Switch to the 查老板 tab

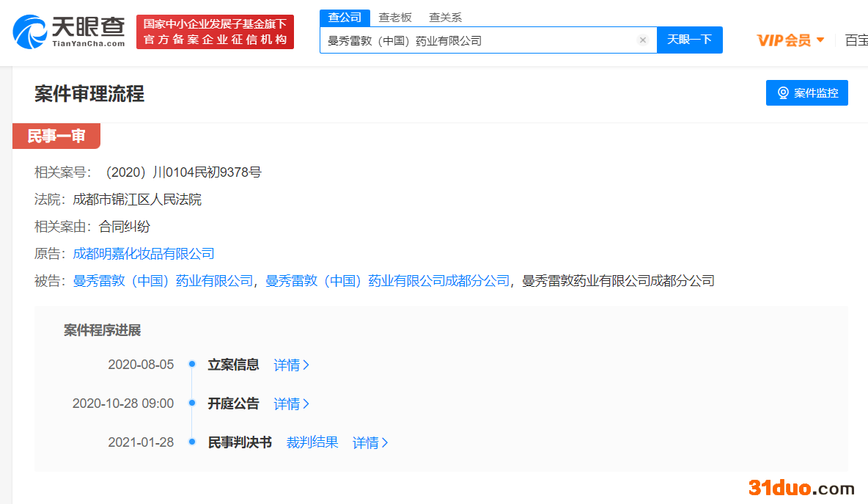coord(395,18)
